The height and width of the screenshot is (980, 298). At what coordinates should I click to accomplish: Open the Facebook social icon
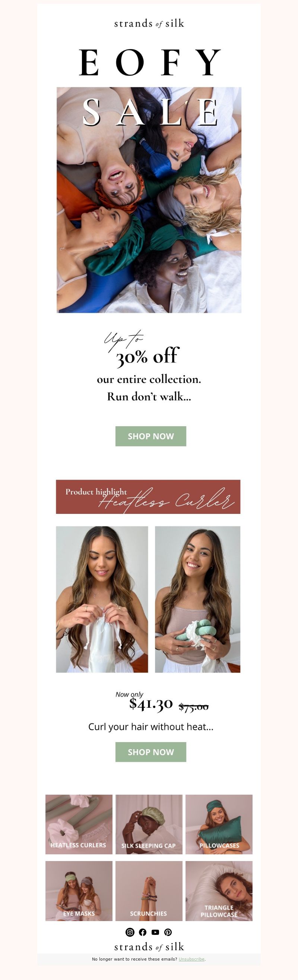[x=143, y=932]
